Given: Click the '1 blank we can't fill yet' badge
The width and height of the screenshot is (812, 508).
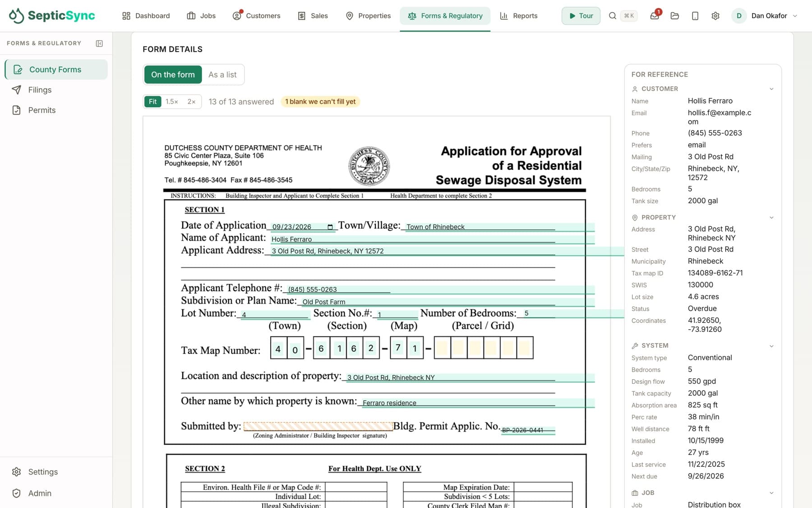Looking at the screenshot, I should click(x=320, y=102).
